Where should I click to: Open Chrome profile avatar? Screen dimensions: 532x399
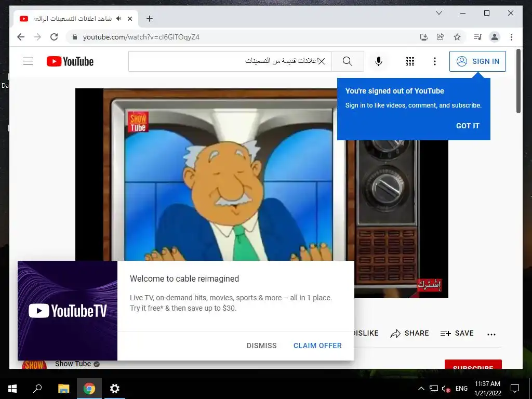point(495,37)
